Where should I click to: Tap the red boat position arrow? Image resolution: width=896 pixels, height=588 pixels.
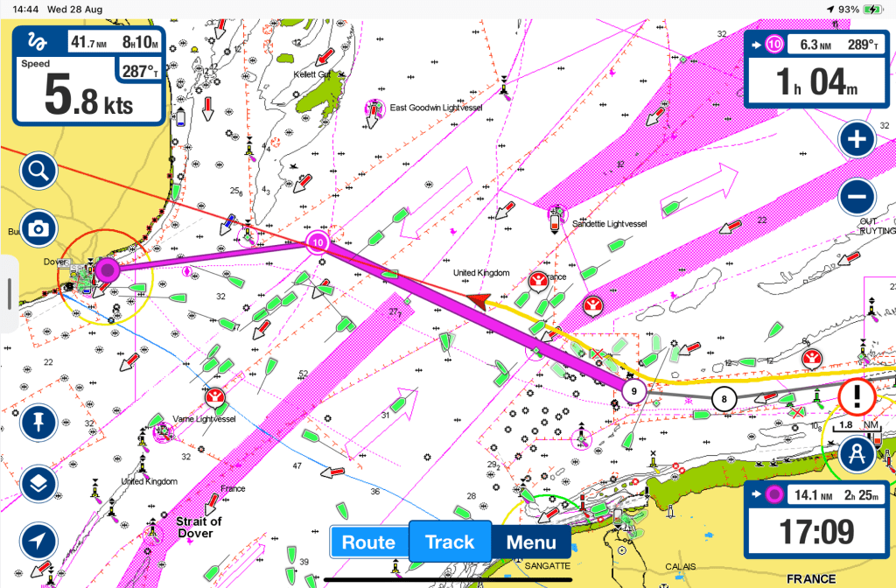(478, 302)
